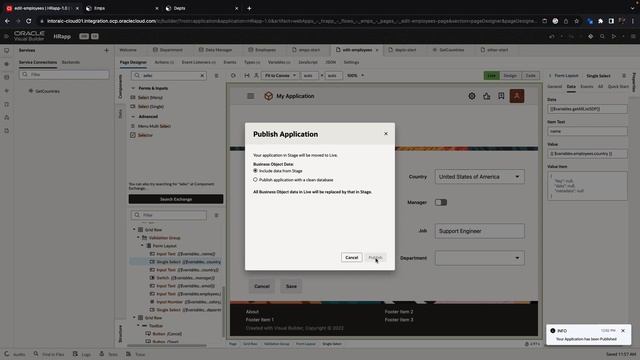The width and height of the screenshot is (640, 360).
Task: Toggle the Manager switch on the form
Action: click(441, 202)
